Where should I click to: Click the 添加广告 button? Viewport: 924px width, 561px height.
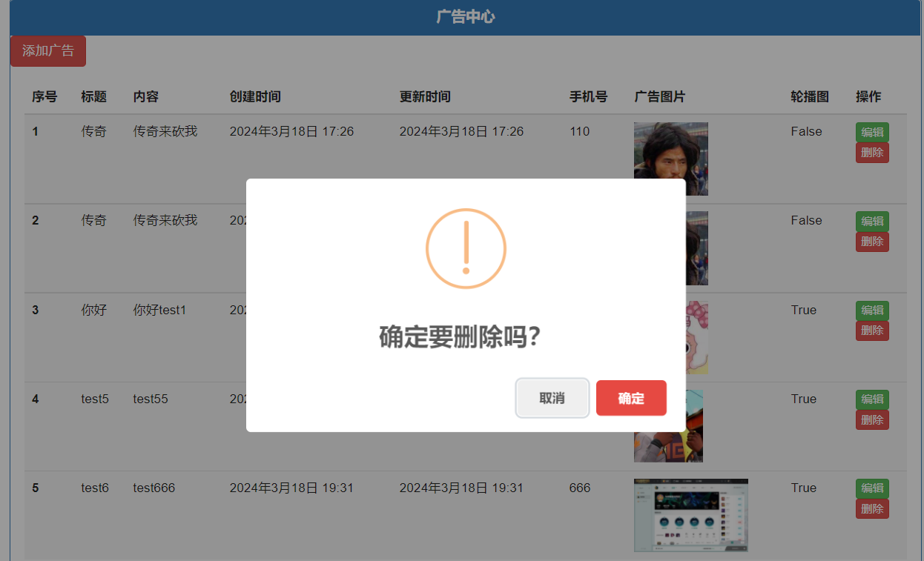pos(48,51)
